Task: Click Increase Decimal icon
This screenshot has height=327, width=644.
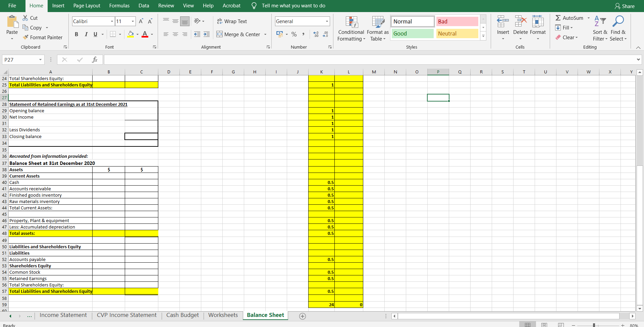Action: pyautogui.click(x=316, y=34)
